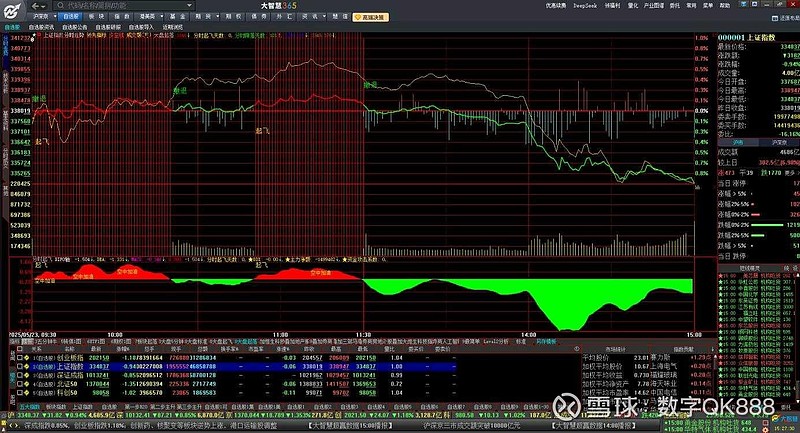This screenshot has width=800, height=433.
Task: Open the 外汇 toolbar tab
Action: [x=284, y=17]
